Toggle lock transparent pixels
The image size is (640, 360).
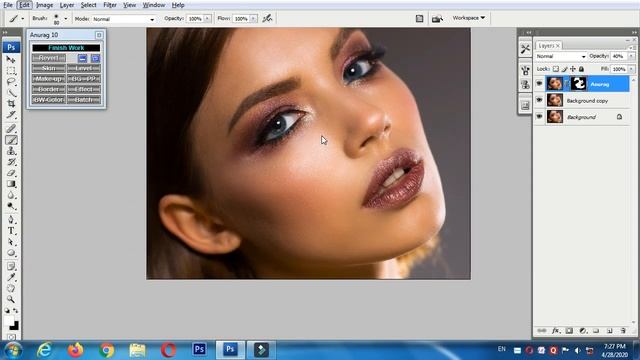point(556,69)
